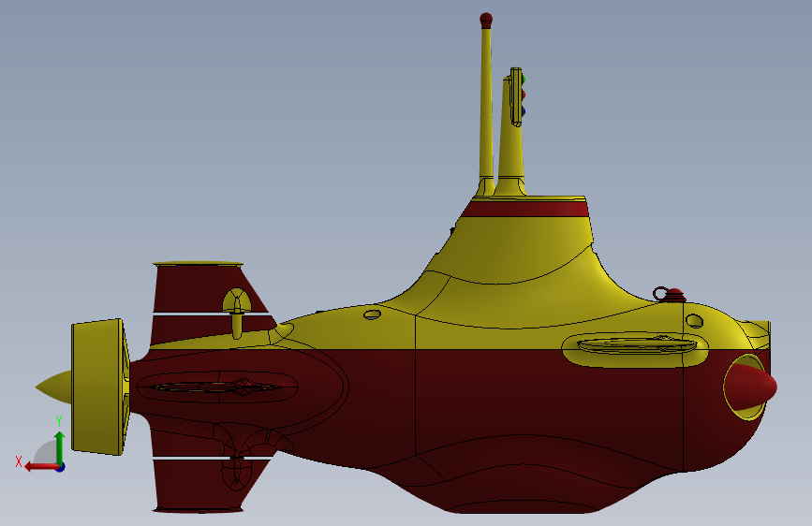
Task: Select the red band on the conning tower
Action: (525, 209)
